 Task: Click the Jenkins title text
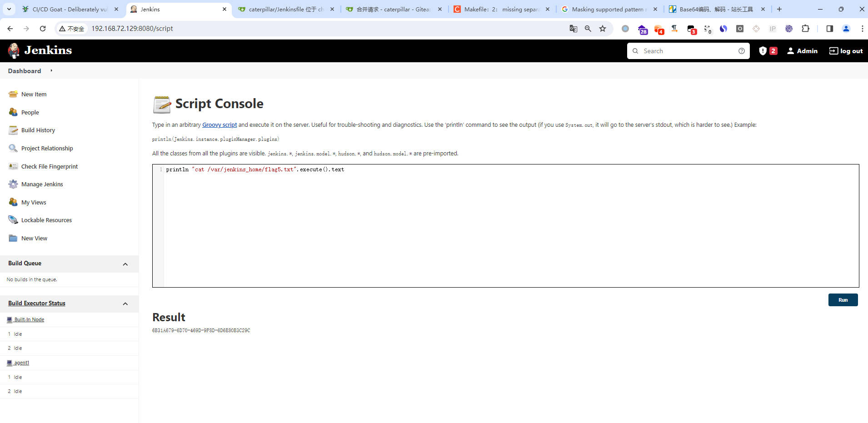[48, 50]
